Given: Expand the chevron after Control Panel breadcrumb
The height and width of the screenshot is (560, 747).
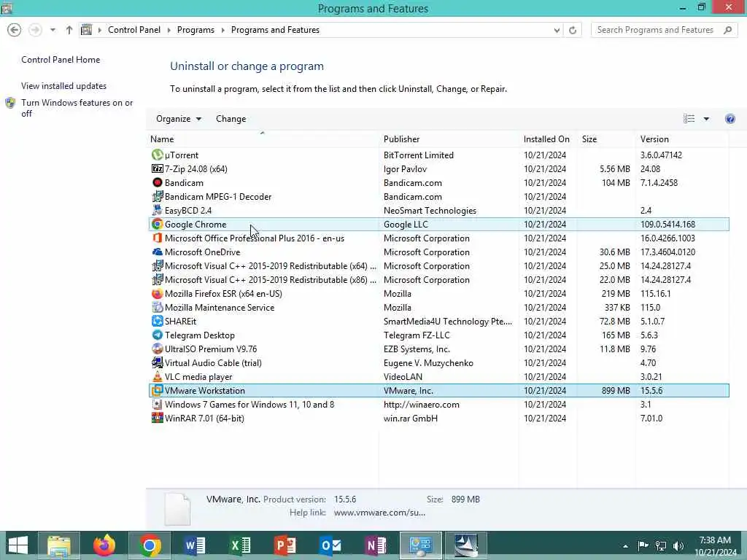Looking at the screenshot, I should (x=169, y=30).
